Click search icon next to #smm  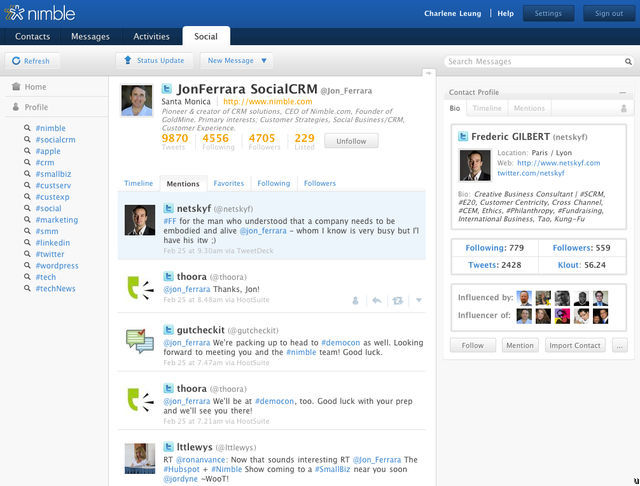pyautogui.click(x=27, y=231)
